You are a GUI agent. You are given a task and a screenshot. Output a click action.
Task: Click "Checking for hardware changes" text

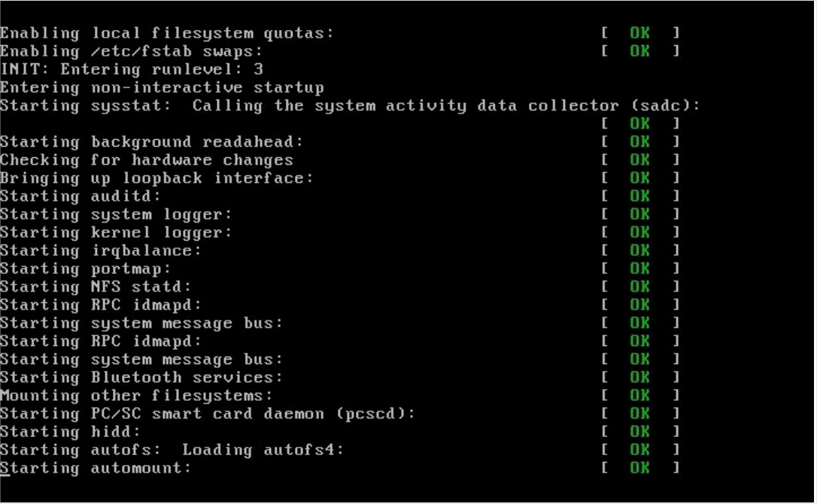[147, 159]
